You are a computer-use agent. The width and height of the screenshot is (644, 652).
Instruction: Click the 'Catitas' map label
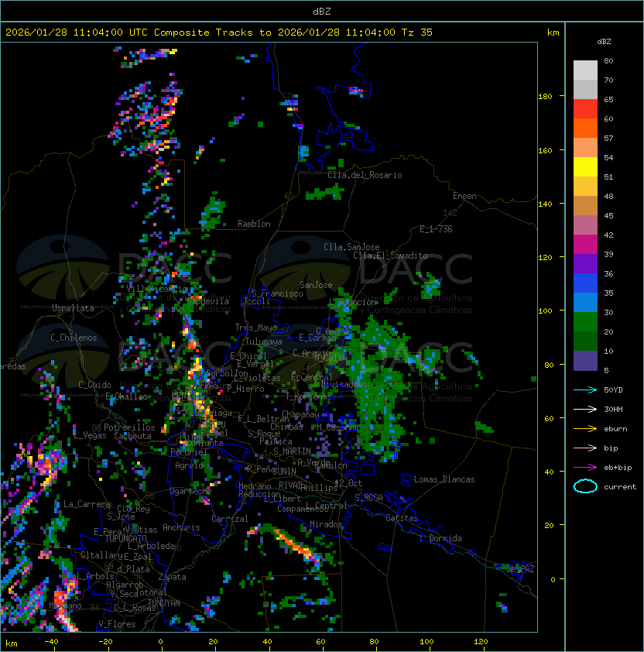[402, 518]
